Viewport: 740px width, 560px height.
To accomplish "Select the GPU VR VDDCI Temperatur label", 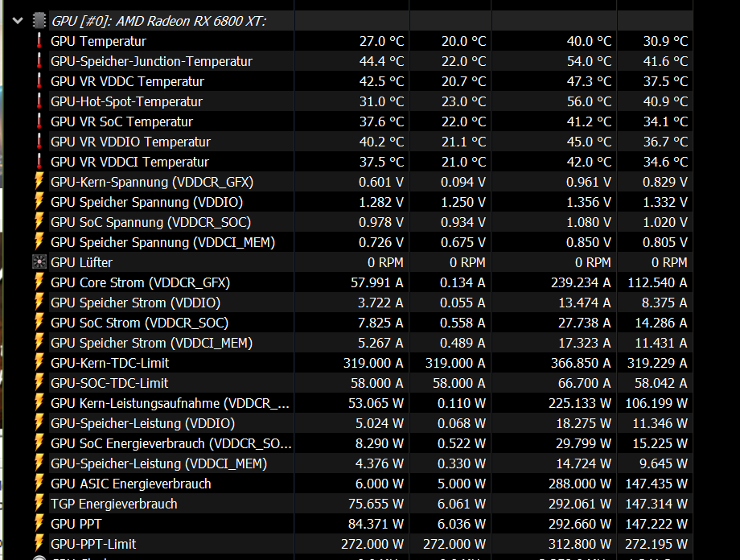I will tap(129, 162).
